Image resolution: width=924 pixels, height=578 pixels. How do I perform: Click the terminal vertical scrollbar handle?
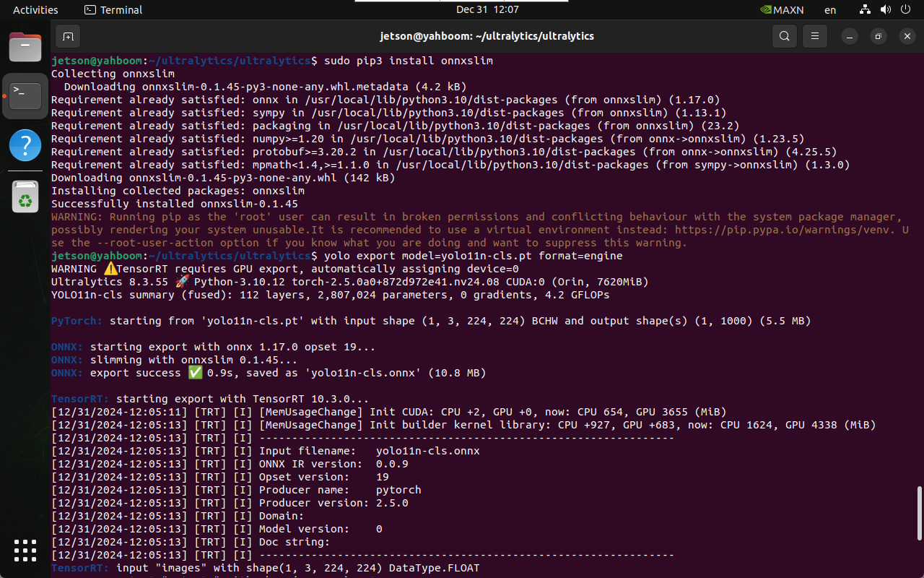[x=919, y=513]
